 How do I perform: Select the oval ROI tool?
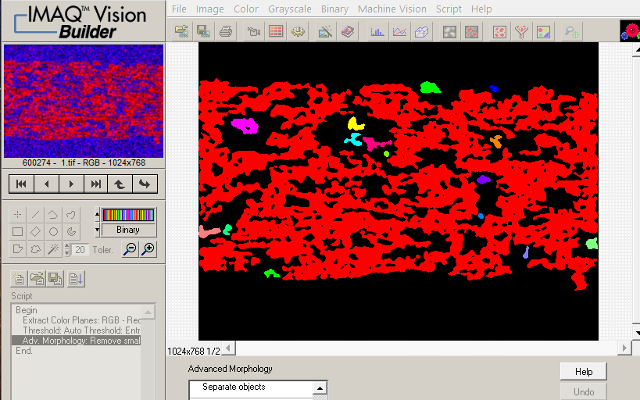pos(53,231)
